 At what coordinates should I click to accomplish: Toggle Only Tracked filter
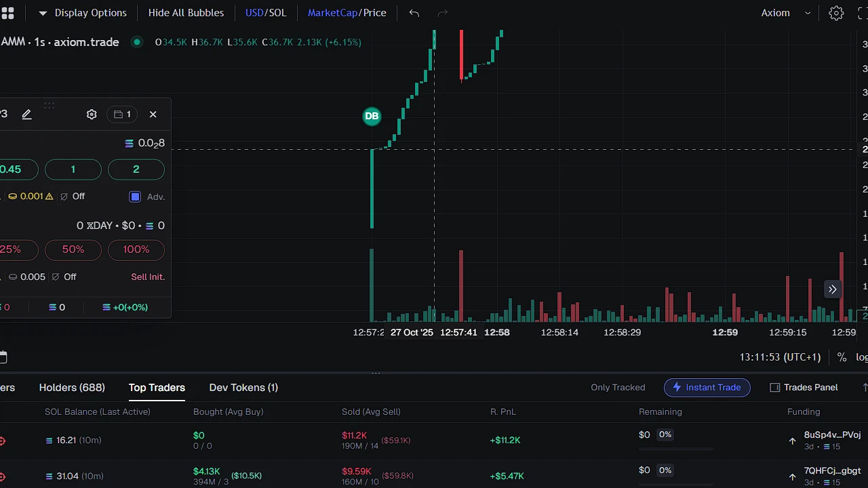[618, 388]
